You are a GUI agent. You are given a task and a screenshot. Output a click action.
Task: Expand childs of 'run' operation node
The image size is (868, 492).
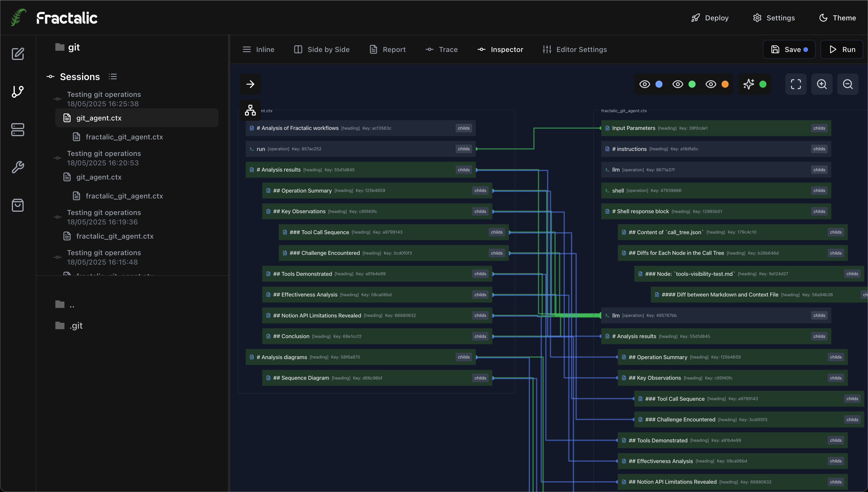[464, 149]
